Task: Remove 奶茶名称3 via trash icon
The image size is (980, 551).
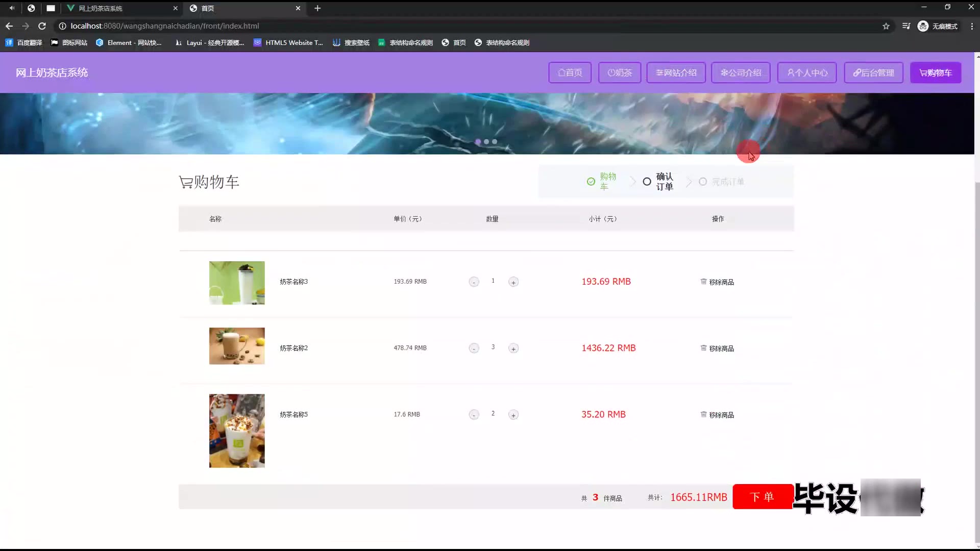Action: coord(703,282)
